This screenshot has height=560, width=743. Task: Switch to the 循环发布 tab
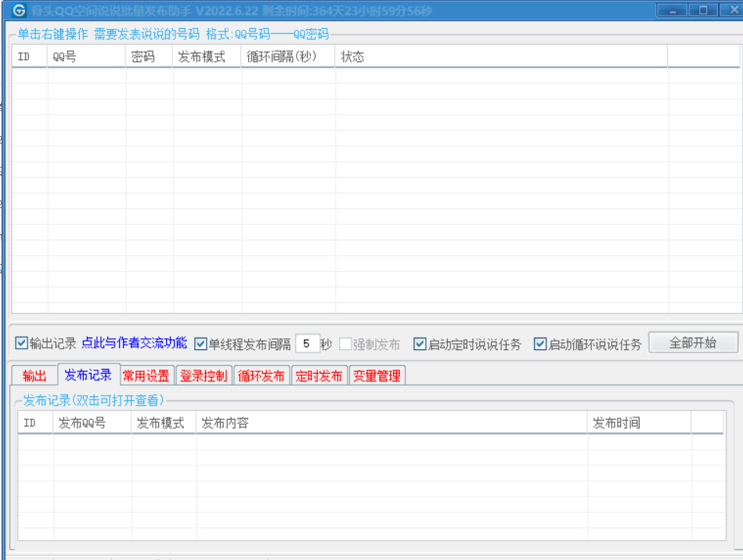(261, 376)
